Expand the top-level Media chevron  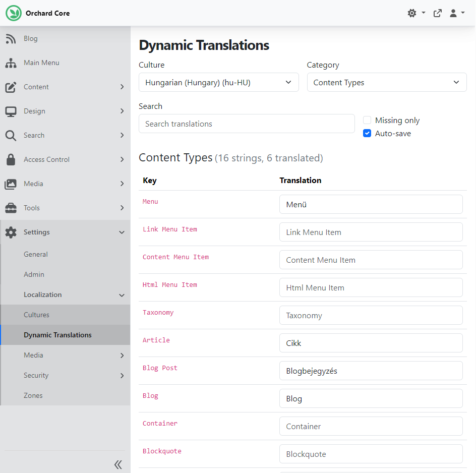[x=122, y=184]
